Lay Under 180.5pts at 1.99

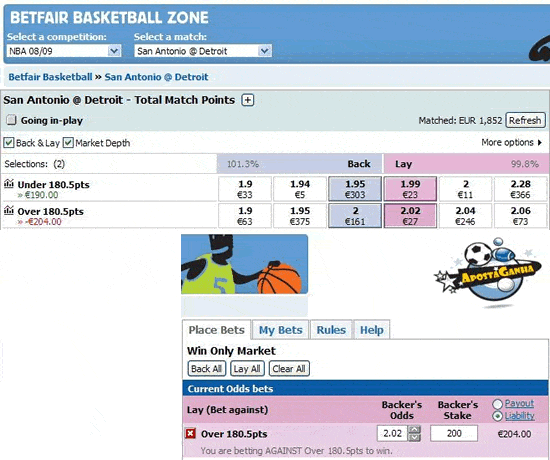click(x=410, y=189)
